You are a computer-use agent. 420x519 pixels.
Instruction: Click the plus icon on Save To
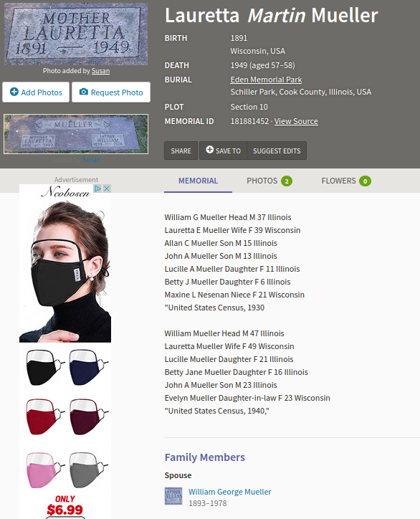(209, 150)
